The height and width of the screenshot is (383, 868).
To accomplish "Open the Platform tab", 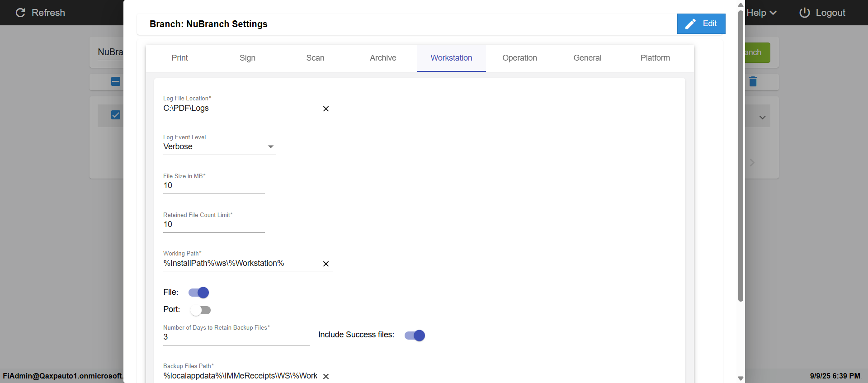I will [655, 58].
